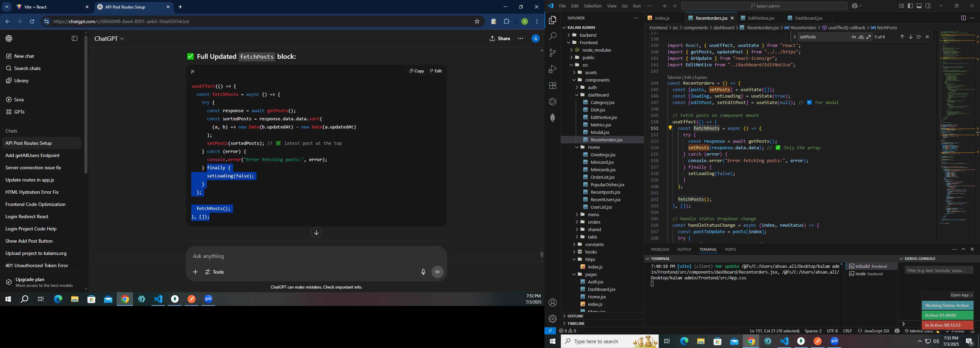Click plus attach icon in ChatGPT composer
980x348 pixels.
point(195,272)
